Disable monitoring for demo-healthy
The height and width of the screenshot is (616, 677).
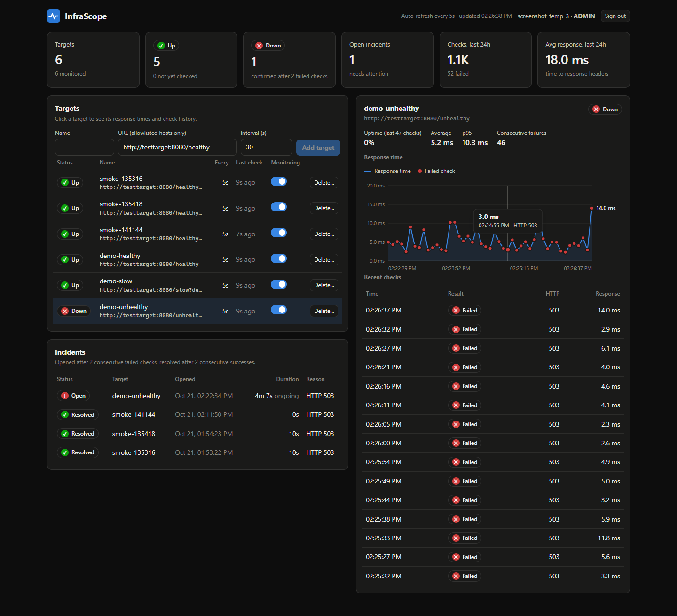[x=279, y=258]
